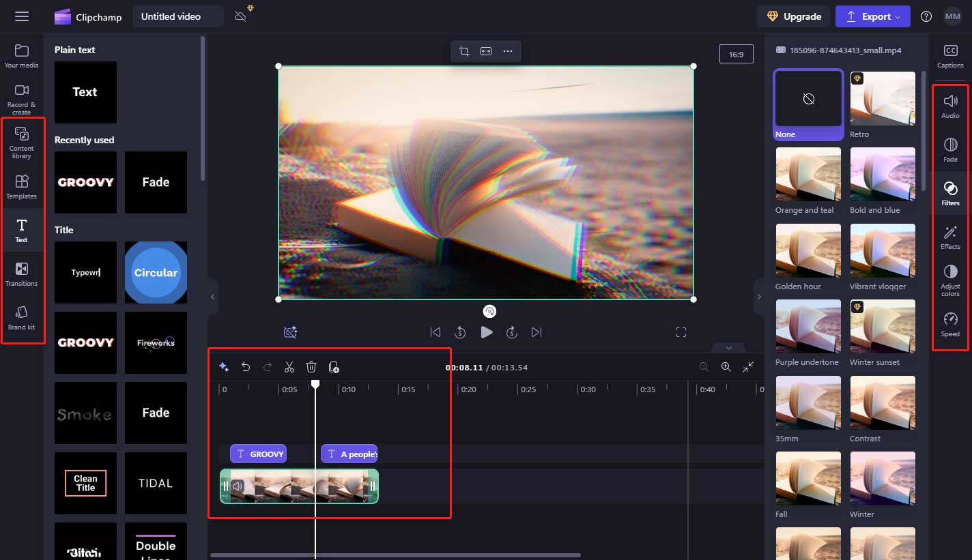The height and width of the screenshot is (560, 972).
Task: Play the video preview
Action: (x=486, y=332)
